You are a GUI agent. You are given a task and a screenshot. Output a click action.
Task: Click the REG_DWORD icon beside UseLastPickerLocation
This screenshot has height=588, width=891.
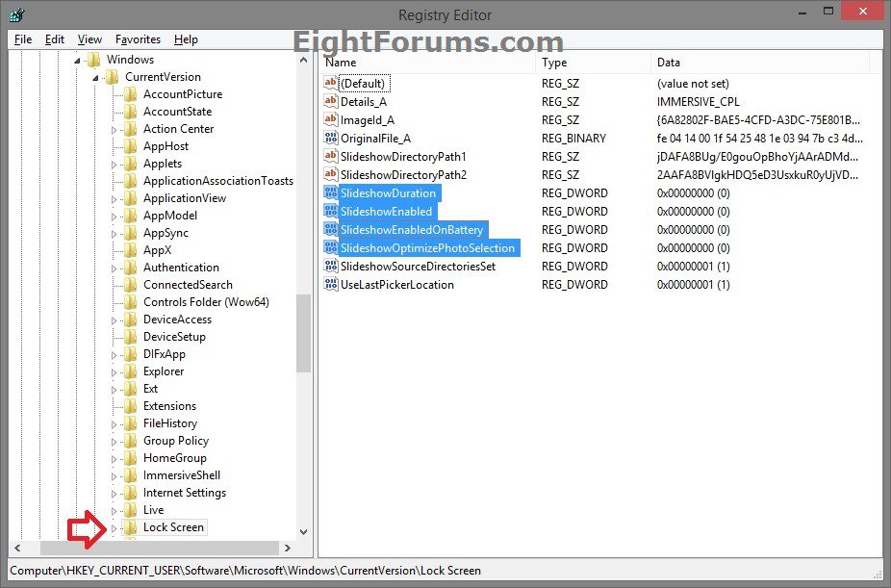[x=330, y=284]
